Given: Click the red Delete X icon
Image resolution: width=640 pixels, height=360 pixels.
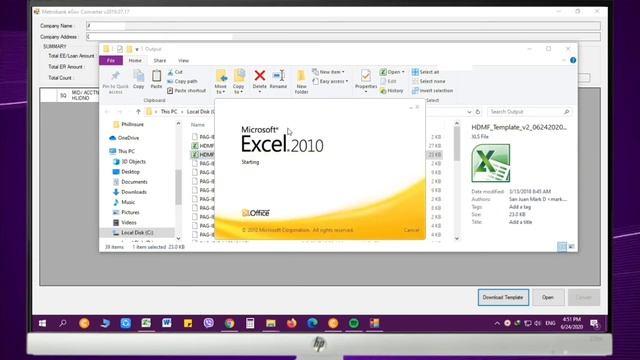Looking at the screenshot, I should (260, 75).
